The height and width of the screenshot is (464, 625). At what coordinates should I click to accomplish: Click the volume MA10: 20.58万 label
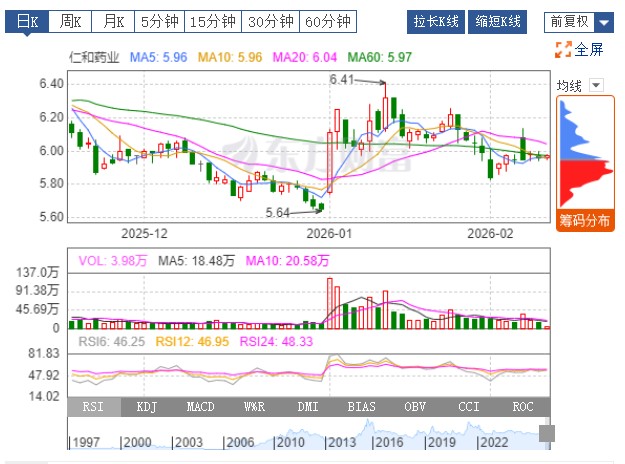(x=287, y=261)
